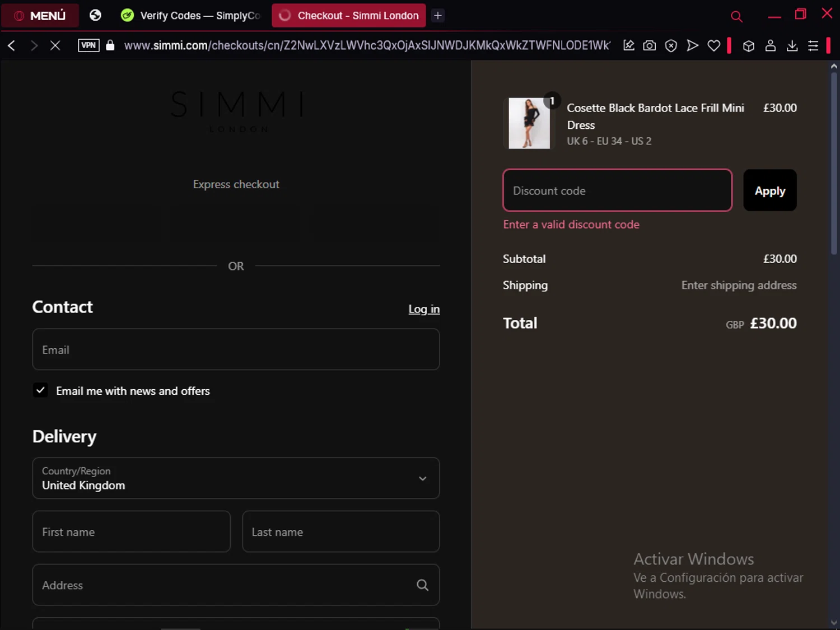Click the simmi.com URL address bar
The image size is (840, 630).
367,45
